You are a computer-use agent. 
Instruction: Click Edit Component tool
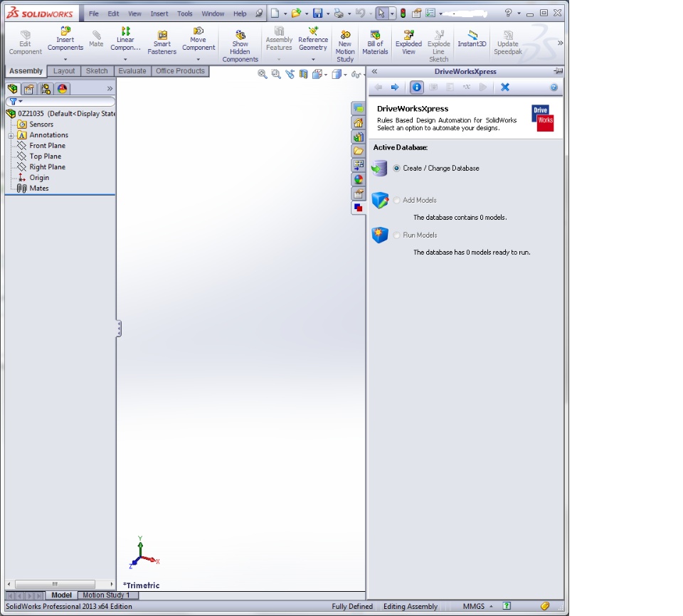[x=26, y=43]
